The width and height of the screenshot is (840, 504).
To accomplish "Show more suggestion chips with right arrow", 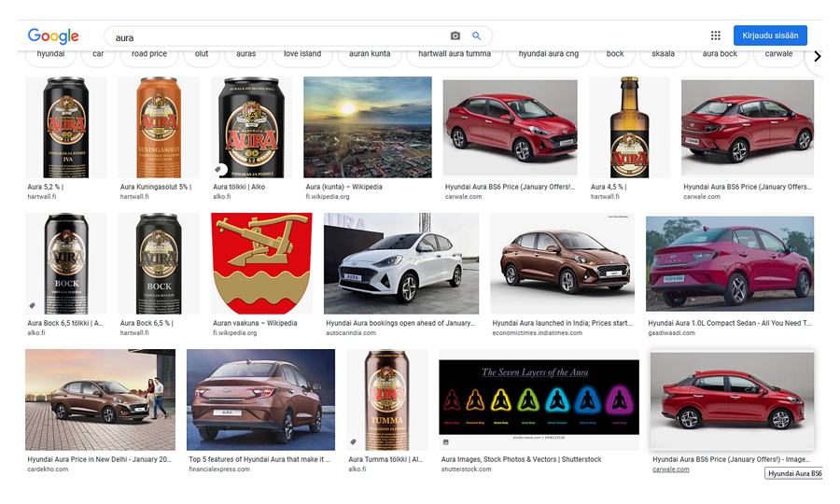I will [x=817, y=56].
